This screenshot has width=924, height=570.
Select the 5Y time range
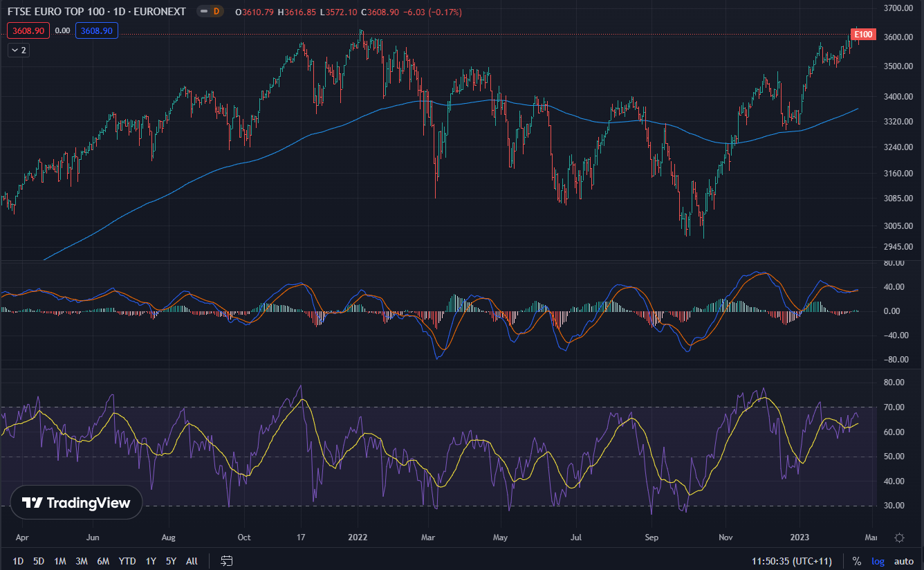(x=171, y=561)
